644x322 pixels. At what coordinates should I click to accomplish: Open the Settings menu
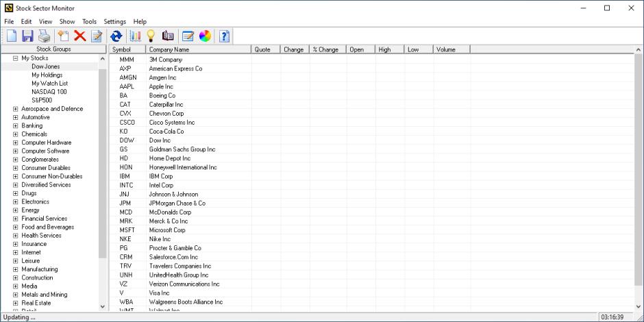[115, 22]
